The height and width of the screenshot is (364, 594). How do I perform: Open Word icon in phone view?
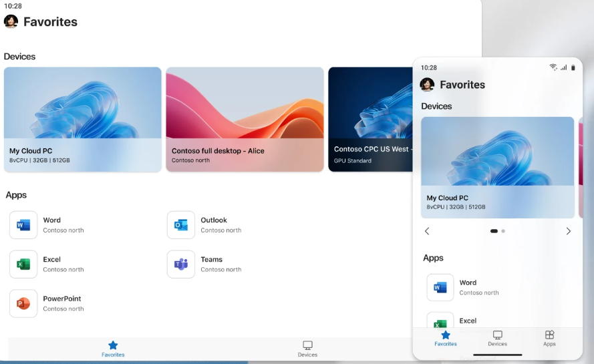440,287
